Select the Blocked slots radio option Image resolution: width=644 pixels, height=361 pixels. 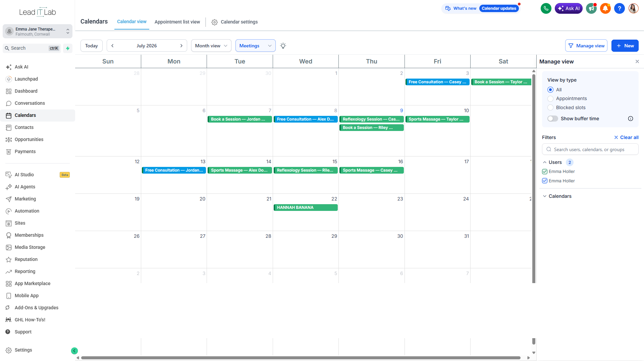pos(550,107)
